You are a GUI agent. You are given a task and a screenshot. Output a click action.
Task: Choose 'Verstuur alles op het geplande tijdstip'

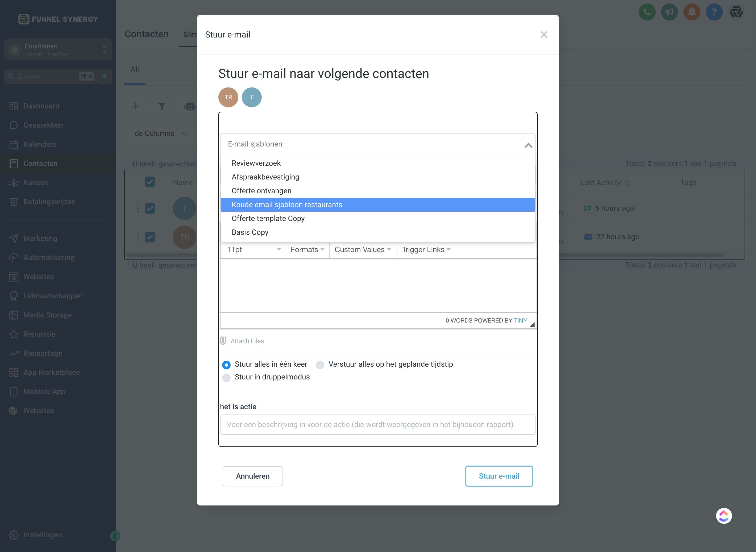tap(320, 365)
